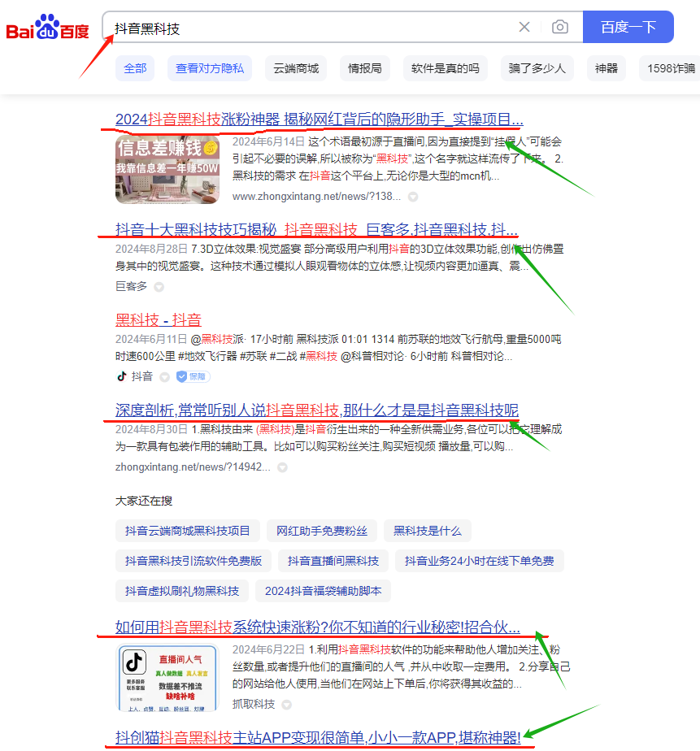Expand dropdown next to 巨客多 source

coord(159,287)
